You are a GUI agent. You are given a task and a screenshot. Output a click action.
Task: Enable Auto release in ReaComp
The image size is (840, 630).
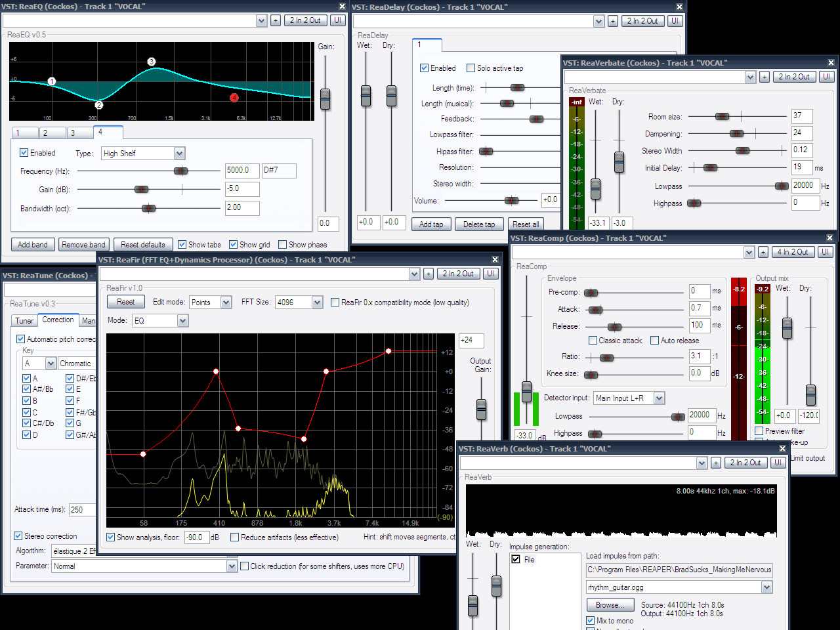tap(654, 341)
